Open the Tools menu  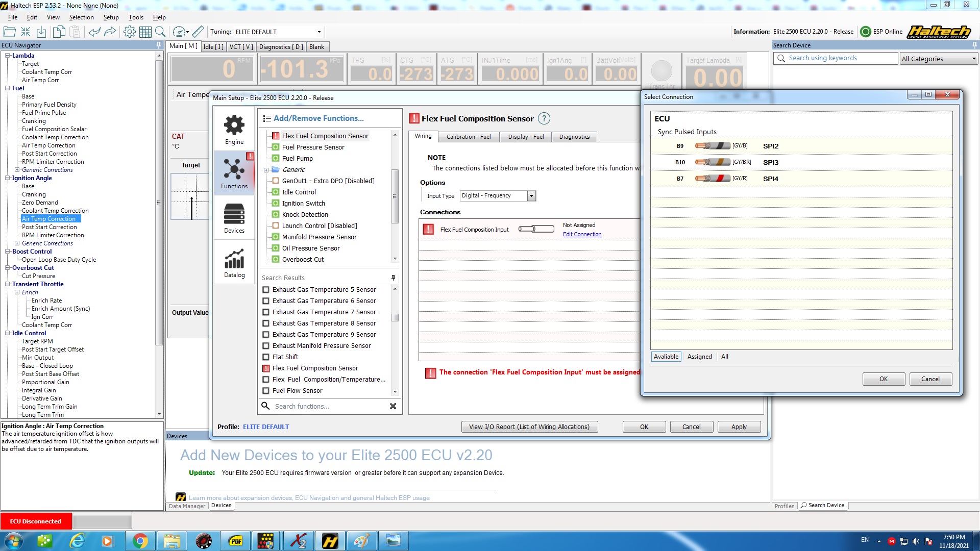point(136,17)
